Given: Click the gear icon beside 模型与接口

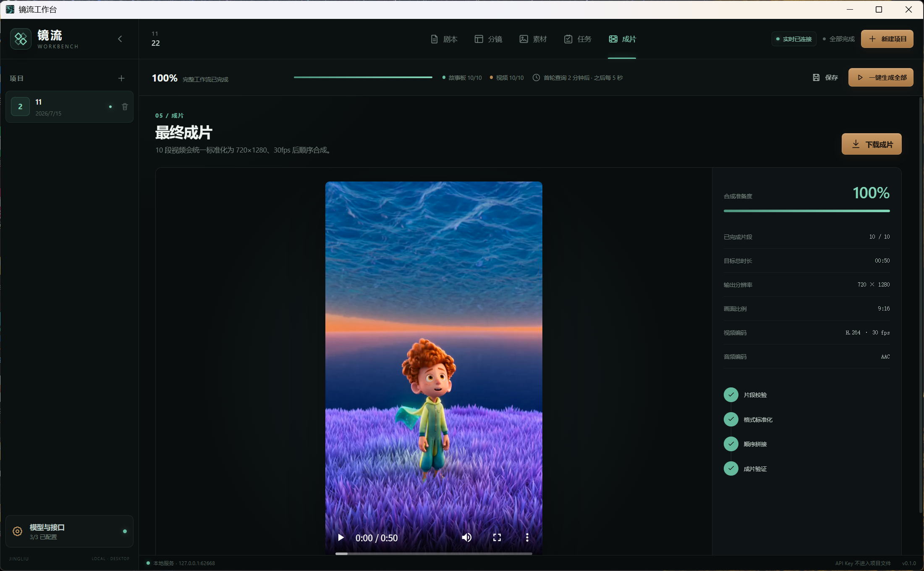Looking at the screenshot, I should pos(17,532).
